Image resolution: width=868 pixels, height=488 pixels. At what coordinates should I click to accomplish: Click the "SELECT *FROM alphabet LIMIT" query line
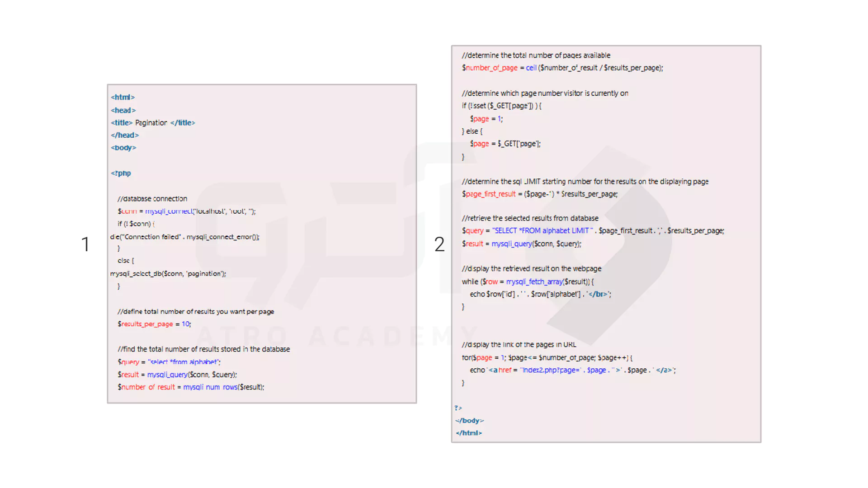(x=593, y=231)
